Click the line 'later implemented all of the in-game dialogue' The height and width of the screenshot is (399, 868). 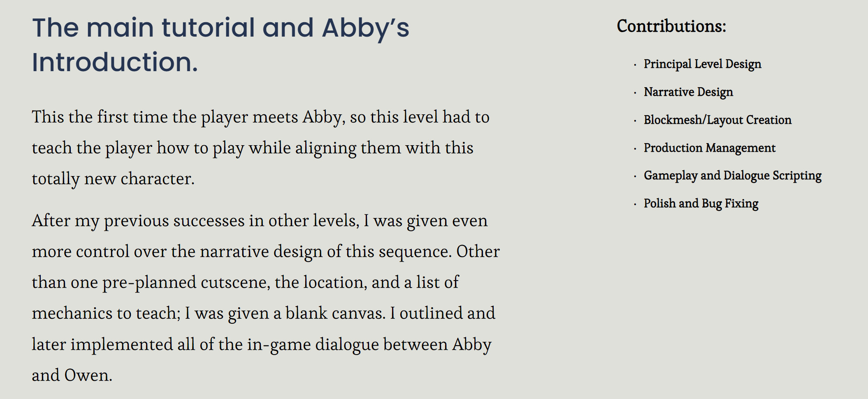(x=262, y=345)
